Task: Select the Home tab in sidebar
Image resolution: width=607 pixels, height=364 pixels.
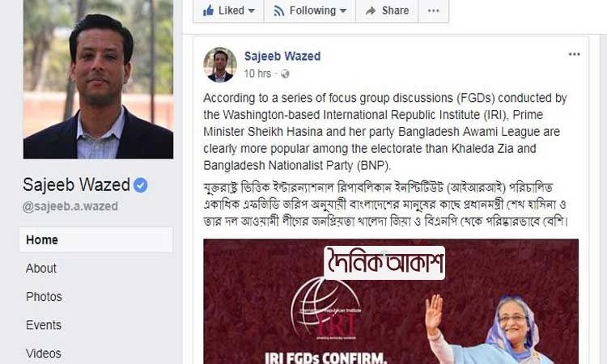Action: (96, 239)
